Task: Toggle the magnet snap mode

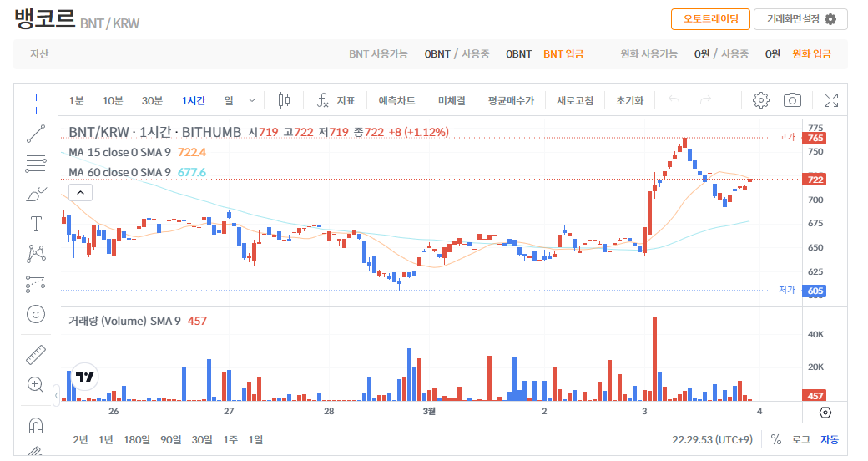Action: pyautogui.click(x=36, y=426)
